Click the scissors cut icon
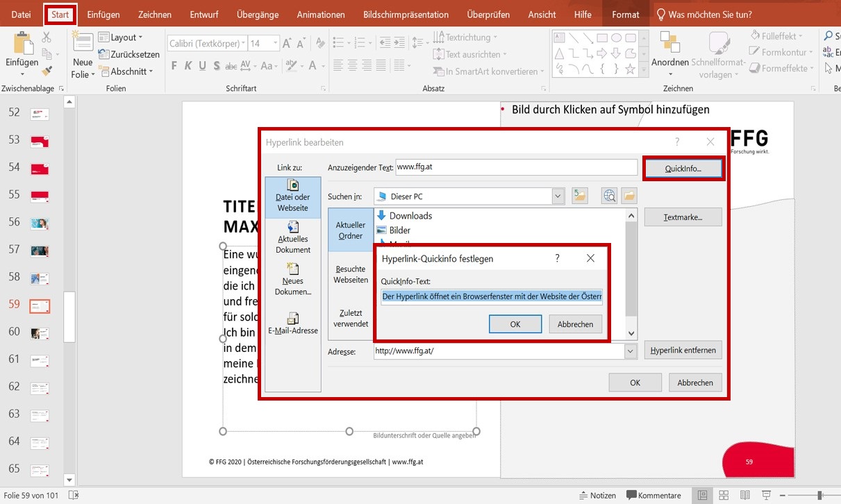 (47, 37)
